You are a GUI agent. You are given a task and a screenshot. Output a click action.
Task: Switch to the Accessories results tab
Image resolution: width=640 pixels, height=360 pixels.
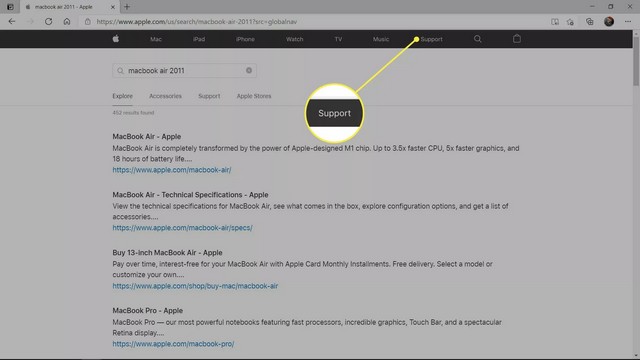(x=165, y=96)
